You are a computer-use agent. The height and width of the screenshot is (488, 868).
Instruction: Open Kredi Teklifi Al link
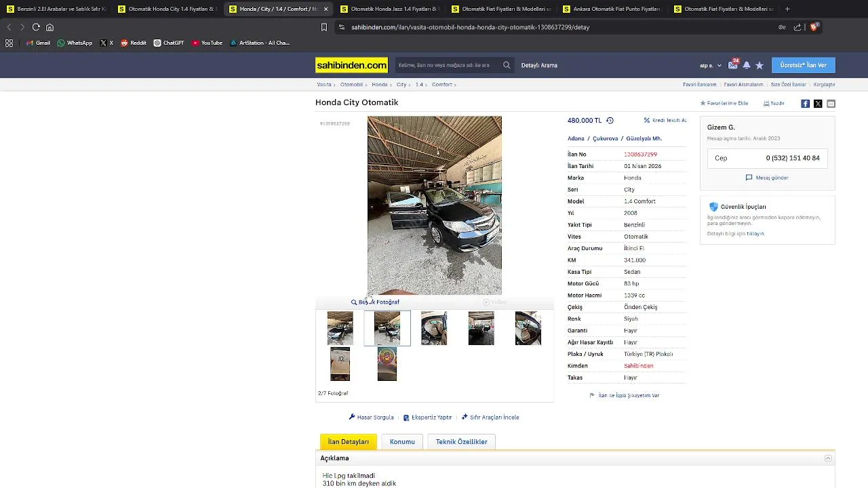click(665, 121)
